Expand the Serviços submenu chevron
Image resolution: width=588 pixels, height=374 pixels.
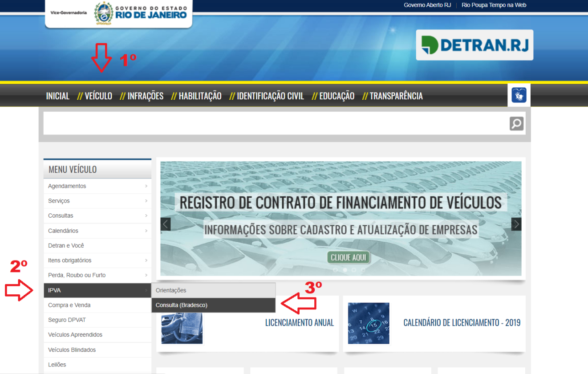[146, 201]
